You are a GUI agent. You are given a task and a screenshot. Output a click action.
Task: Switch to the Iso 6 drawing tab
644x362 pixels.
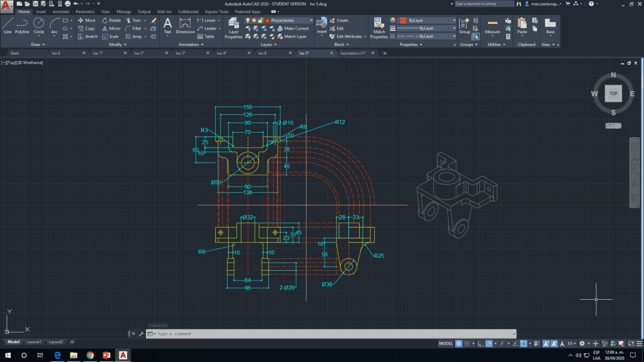click(x=56, y=53)
